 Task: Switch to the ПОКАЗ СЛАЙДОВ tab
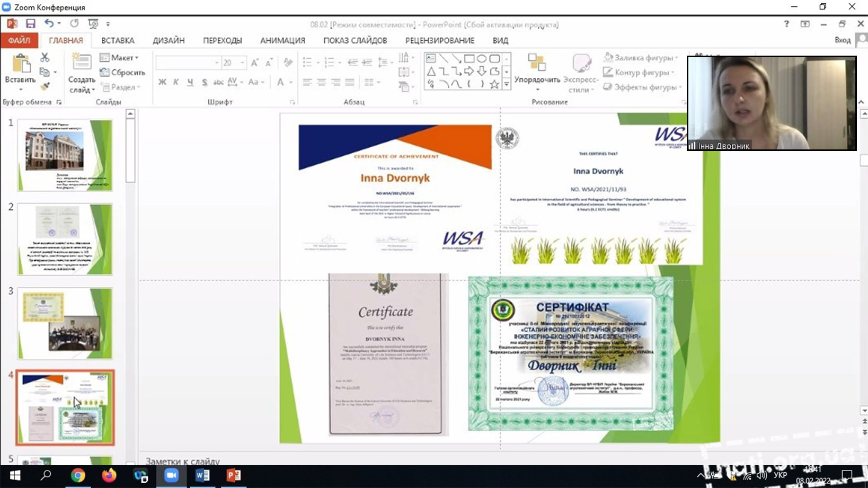pos(355,40)
